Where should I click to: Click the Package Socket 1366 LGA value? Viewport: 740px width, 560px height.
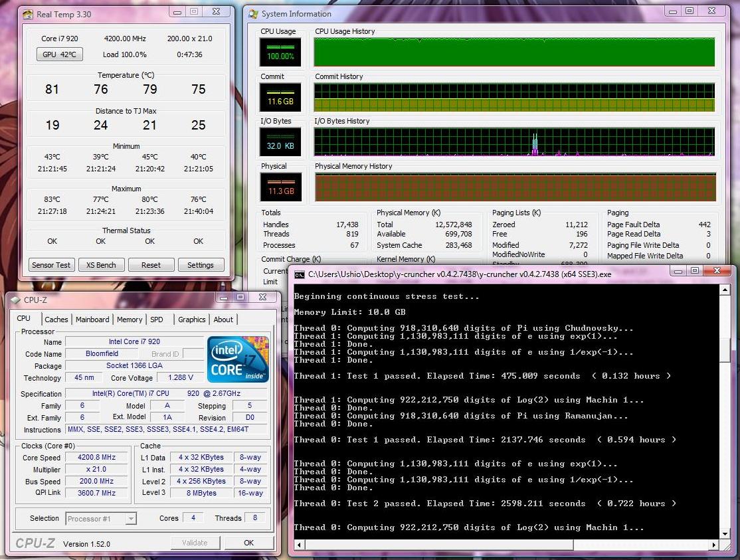tap(134, 365)
